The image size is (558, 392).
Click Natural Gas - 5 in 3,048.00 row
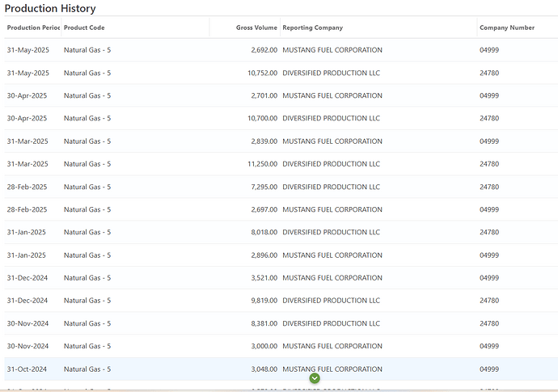point(87,369)
